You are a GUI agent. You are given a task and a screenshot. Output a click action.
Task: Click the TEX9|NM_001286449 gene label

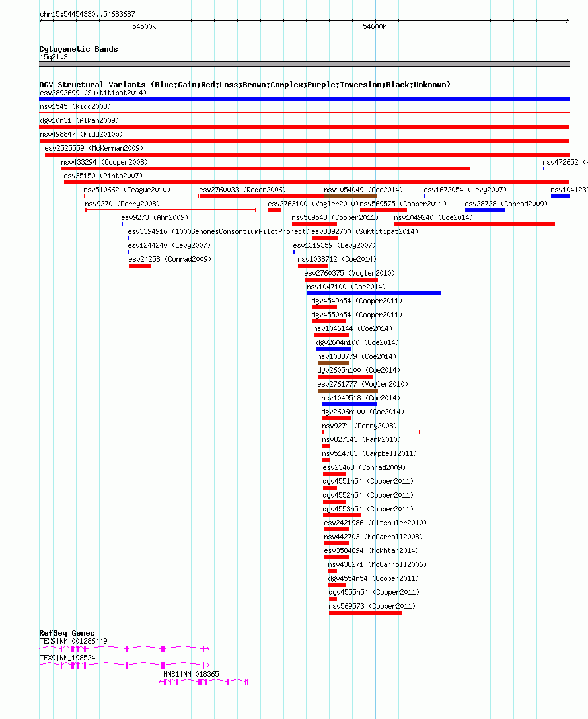(74, 641)
